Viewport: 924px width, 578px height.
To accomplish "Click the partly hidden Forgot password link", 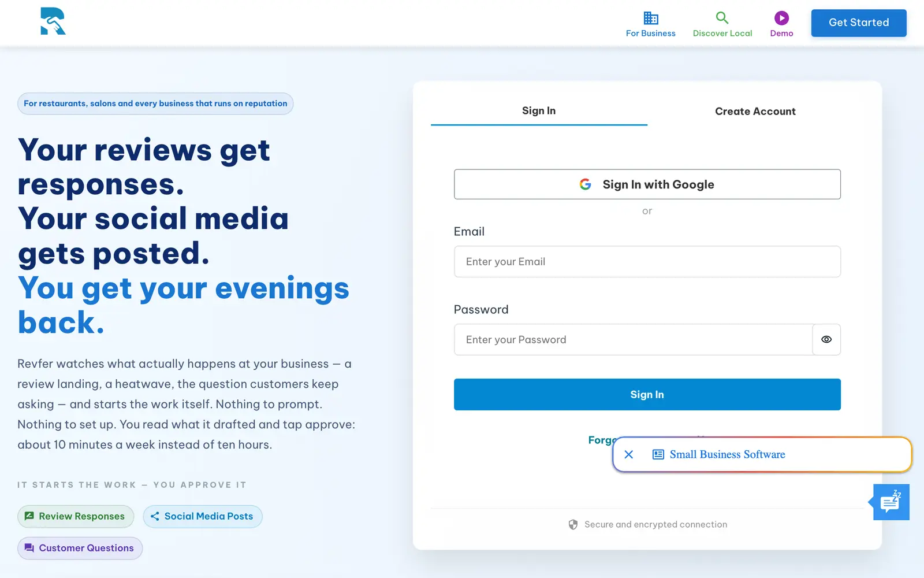I will pos(602,440).
